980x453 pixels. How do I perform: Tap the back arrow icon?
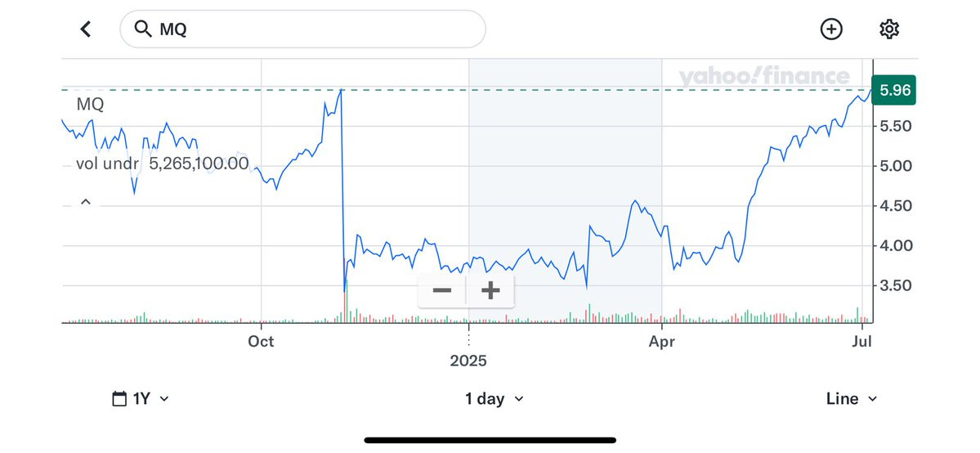pos(86,29)
